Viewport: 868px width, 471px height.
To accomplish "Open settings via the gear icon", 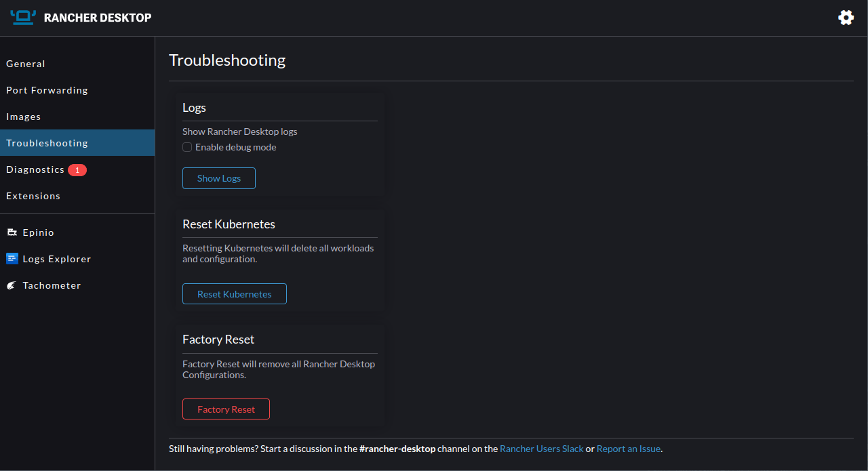I will (x=846, y=17).
